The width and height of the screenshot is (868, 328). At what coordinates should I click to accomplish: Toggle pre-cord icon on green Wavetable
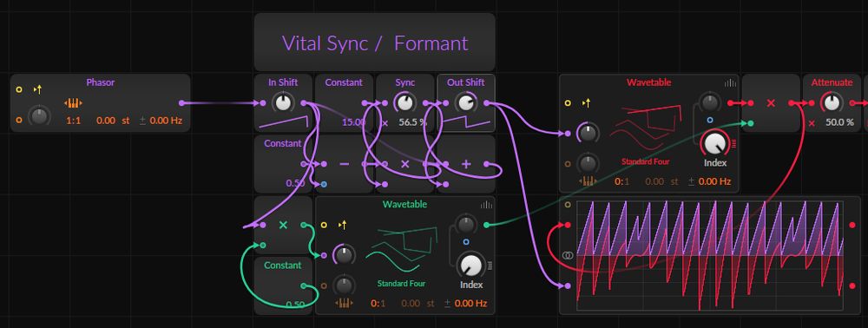(x=342, y=225)
